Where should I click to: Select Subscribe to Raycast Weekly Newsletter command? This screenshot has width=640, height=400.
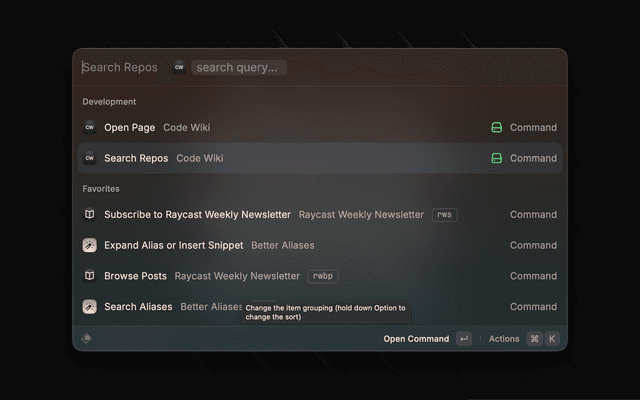pyautogui.click(x=197, y=214)
